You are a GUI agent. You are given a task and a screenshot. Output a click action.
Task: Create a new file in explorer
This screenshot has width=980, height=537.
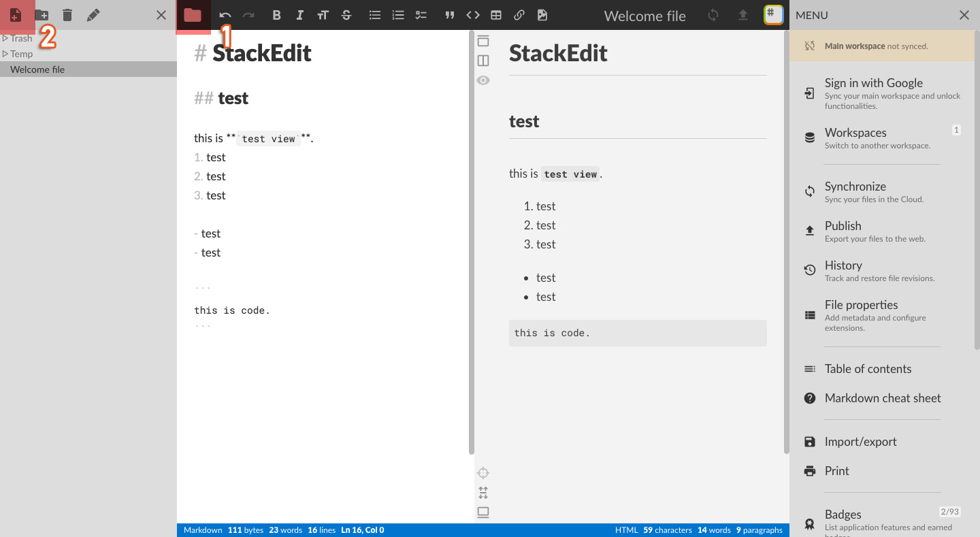click(16, 15)
